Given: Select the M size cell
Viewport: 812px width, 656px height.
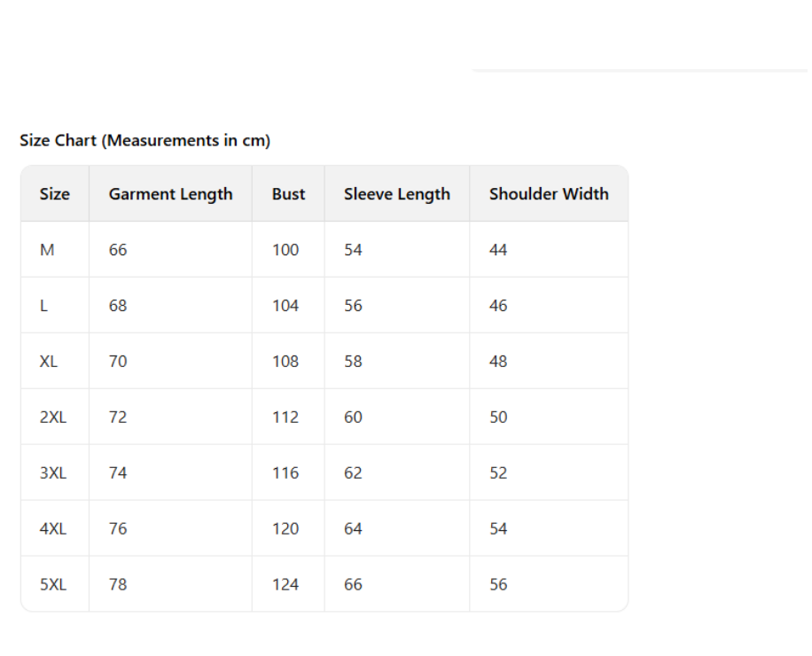Looking at the screenshot, I should pyautogui.click(x=47, y=250).
